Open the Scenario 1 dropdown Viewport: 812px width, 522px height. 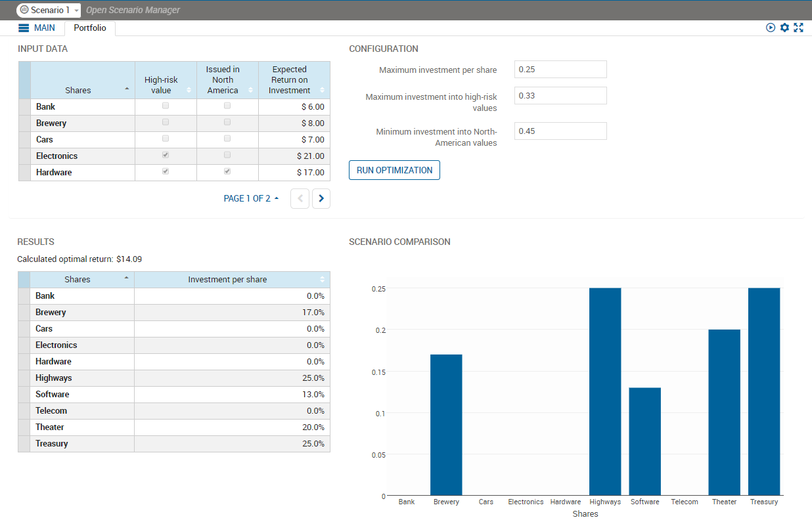pos(49,11)
